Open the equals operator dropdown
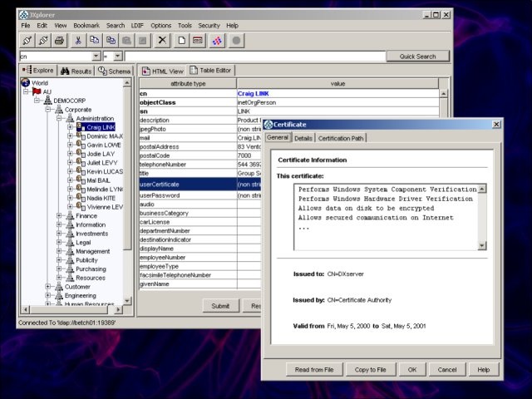This screenshot has width=532, height=399. [x=117, y=56]
